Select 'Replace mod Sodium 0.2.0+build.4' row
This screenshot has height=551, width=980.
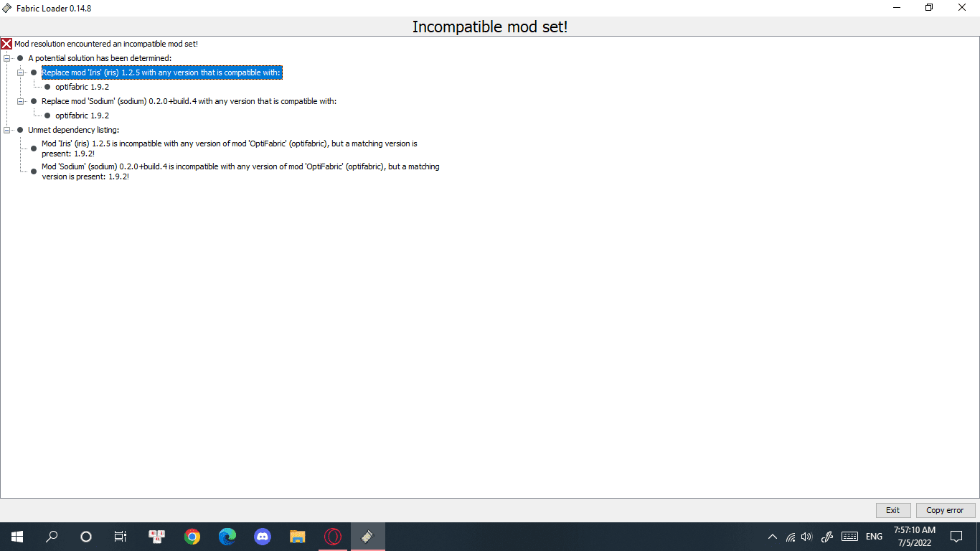(x=189, y=101)
